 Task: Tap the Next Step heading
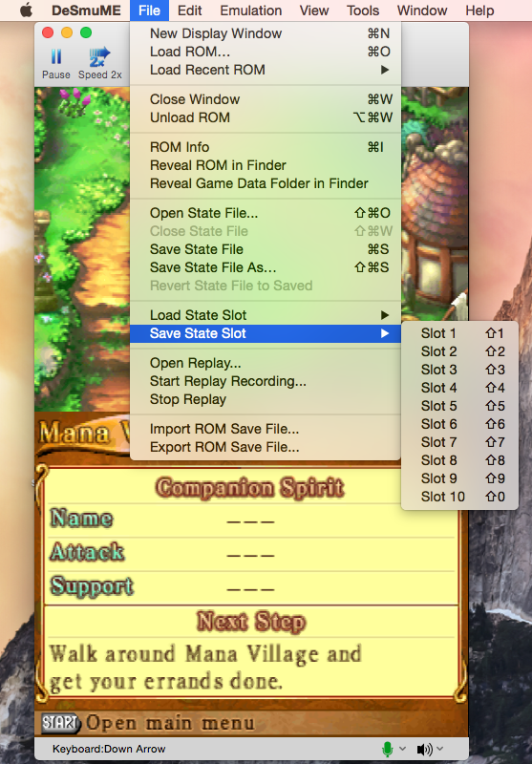[x=251, y=622]
